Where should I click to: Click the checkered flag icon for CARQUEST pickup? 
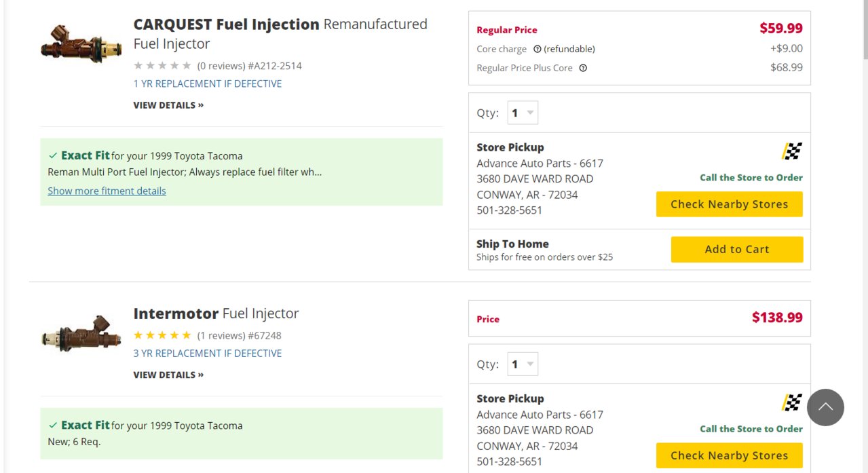(x=792, y=151)
